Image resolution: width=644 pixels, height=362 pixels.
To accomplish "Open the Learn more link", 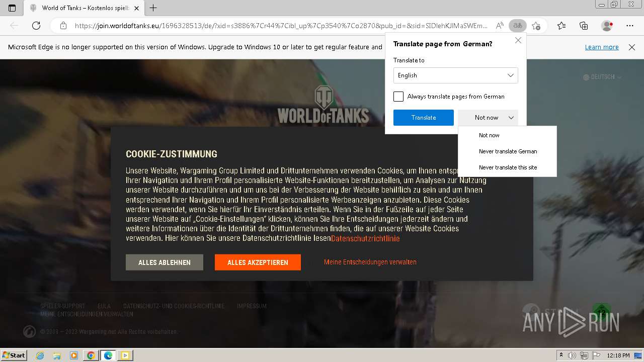I will click(x=602, y=47).
